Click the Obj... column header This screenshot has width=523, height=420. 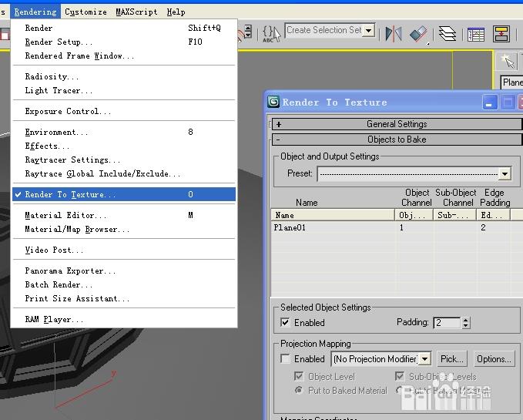(414, 215)
